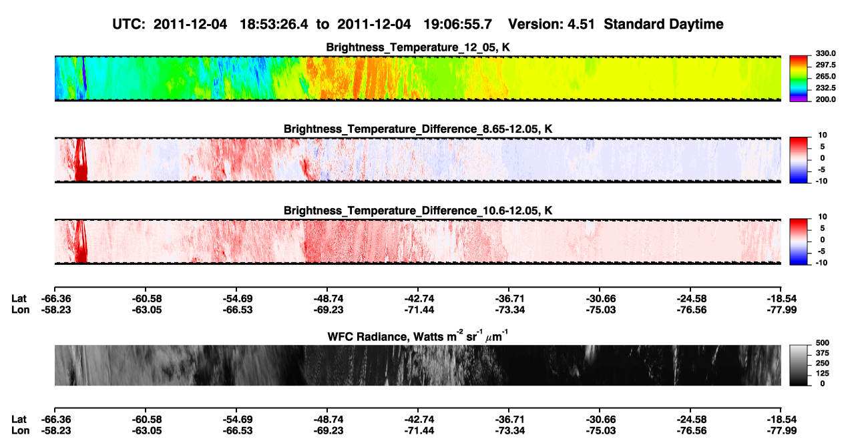Click longitude -66.53 on the bottom axis
Screen dimensions: 868x445
click(236, 430)
